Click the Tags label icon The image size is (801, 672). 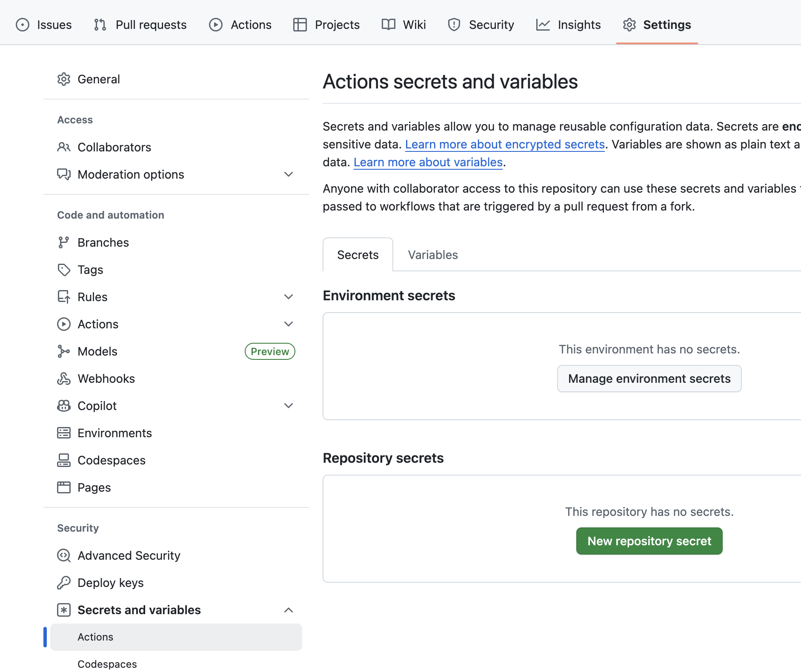[64, 270]
